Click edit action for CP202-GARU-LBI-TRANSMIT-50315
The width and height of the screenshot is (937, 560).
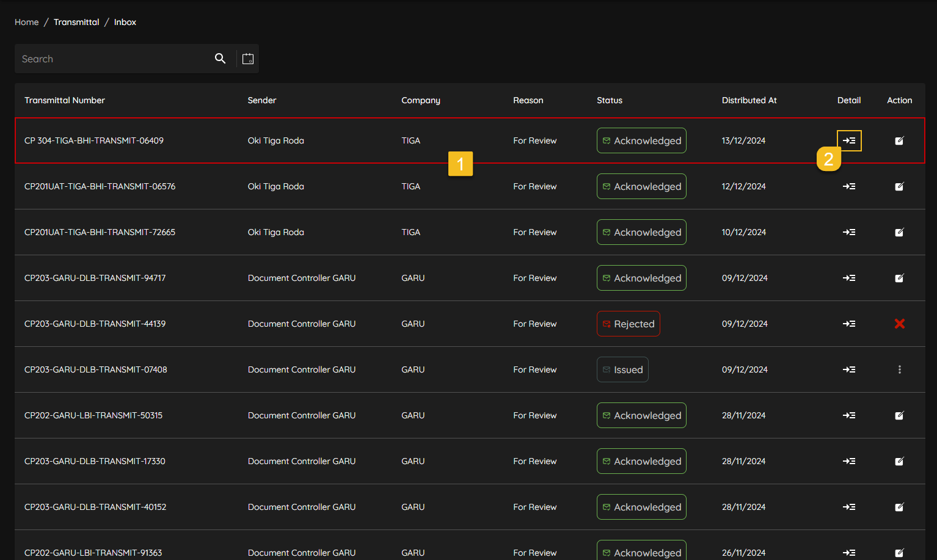tap(899, 415)
